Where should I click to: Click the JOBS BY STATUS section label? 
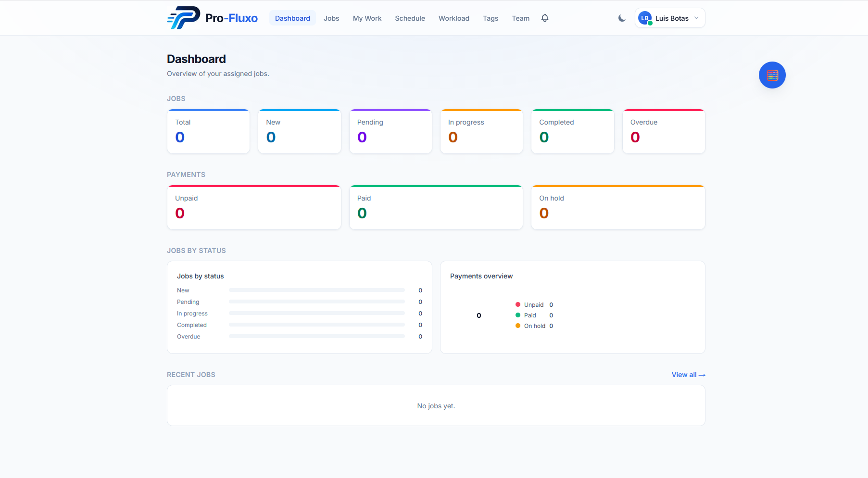[x=196, y=251]
